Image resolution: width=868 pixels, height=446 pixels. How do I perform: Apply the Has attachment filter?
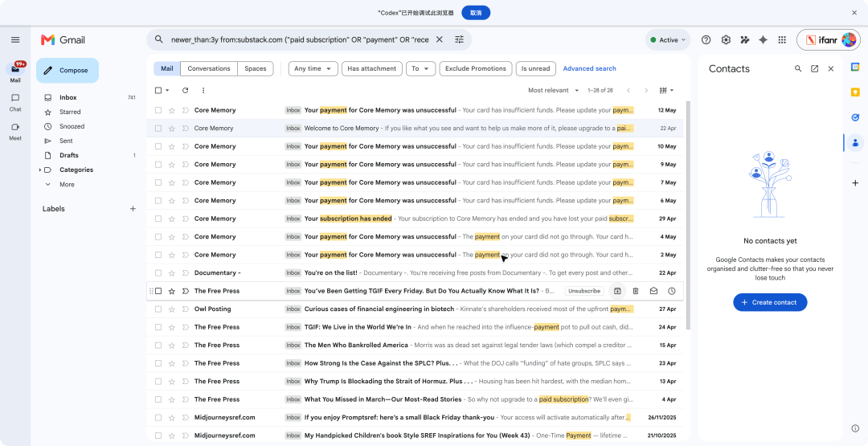coord(371,68)
